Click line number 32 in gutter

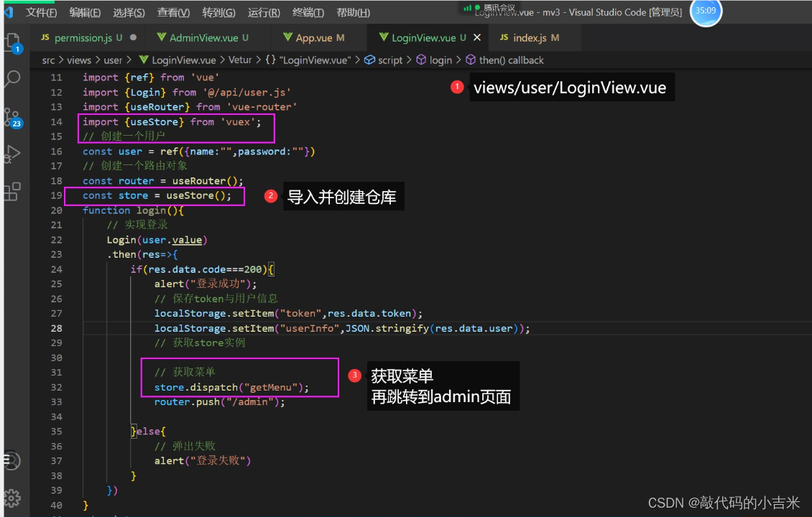pos(57,387)
